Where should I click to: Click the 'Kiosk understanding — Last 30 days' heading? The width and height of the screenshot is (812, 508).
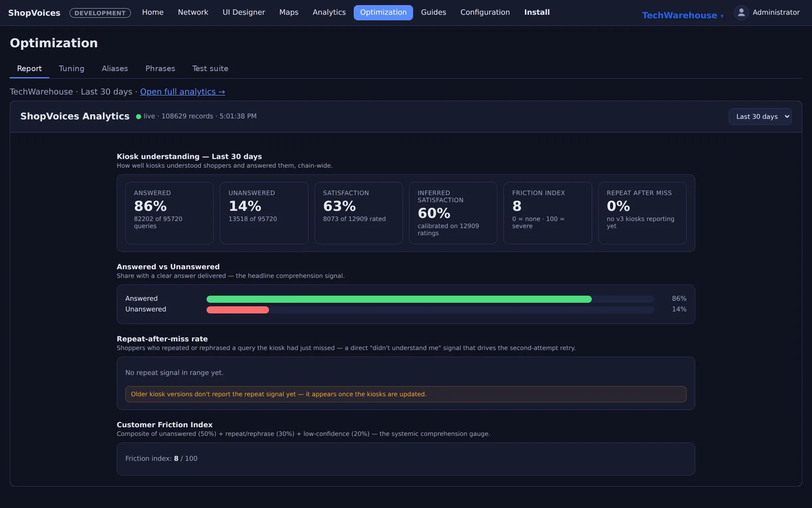189,156
